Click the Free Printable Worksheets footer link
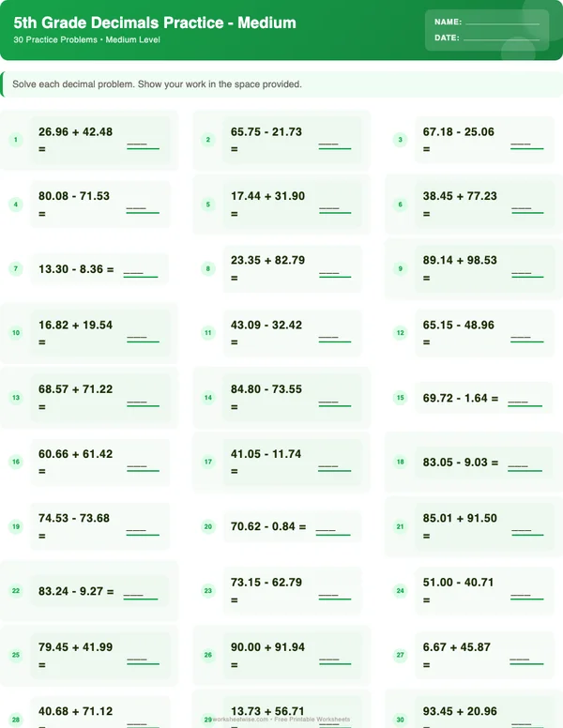 click(x=312, y=720)
